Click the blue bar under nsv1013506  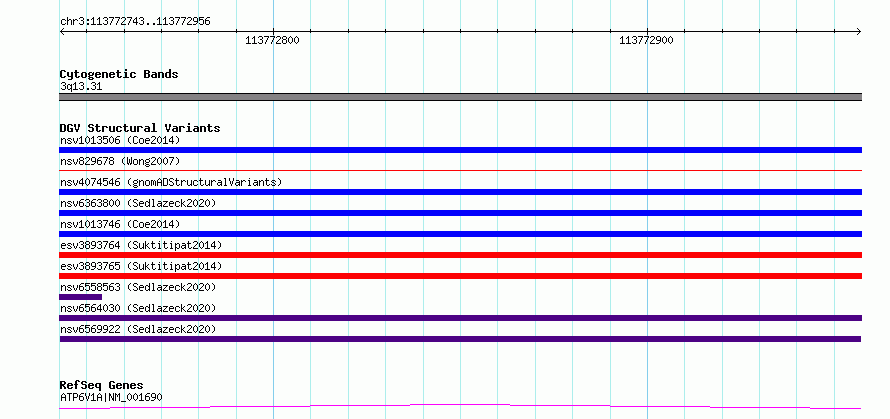(x=460, y=150)
